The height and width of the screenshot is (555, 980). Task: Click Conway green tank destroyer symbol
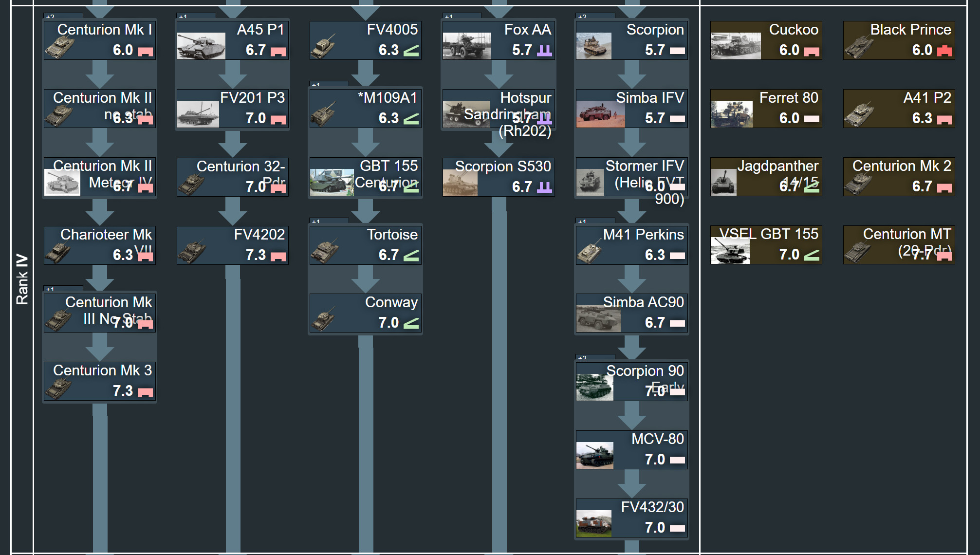[x=411, y=323]
